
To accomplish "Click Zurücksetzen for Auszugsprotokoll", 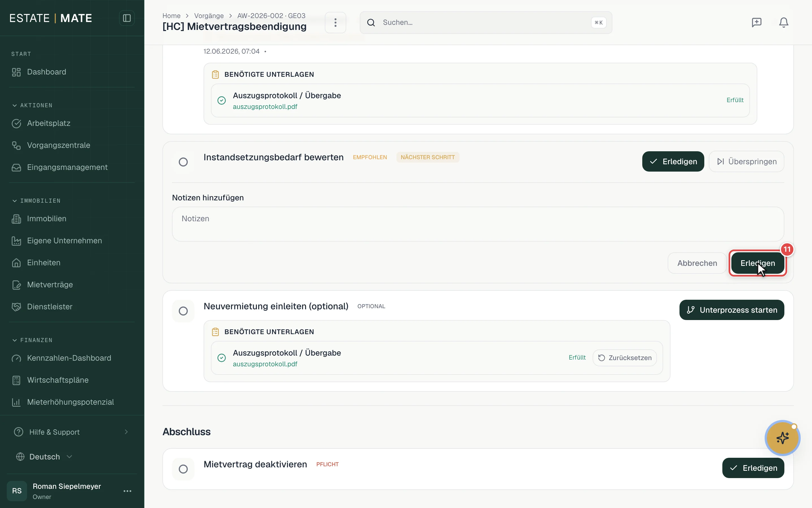I will click(x=625, y=358).
